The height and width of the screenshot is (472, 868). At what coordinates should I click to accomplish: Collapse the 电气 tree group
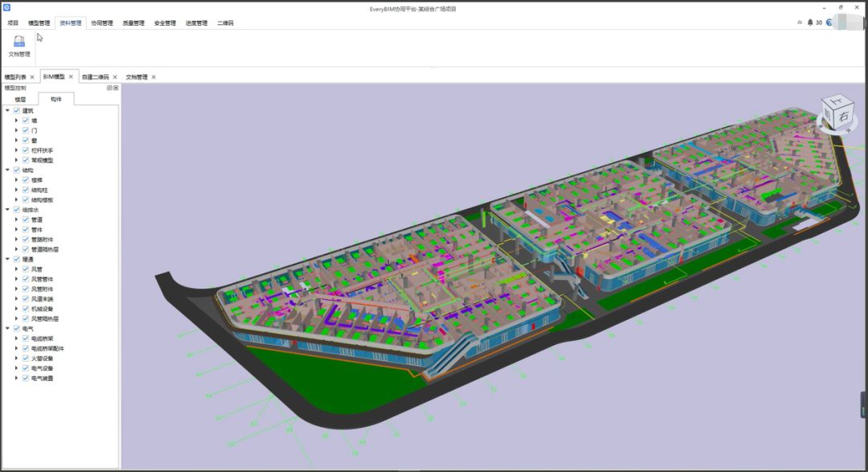8,329
